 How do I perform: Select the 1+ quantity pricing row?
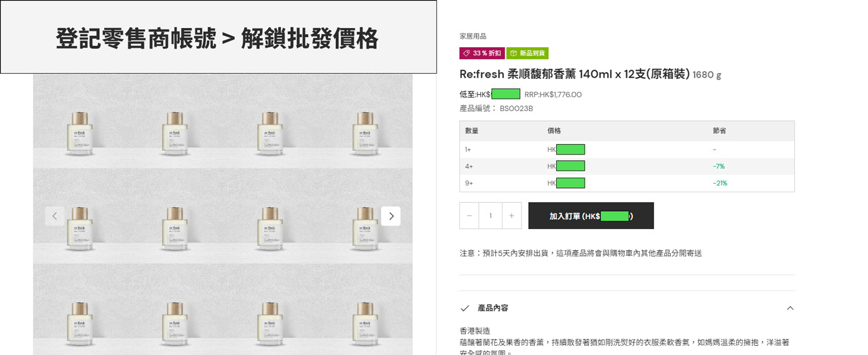(627, 150)
